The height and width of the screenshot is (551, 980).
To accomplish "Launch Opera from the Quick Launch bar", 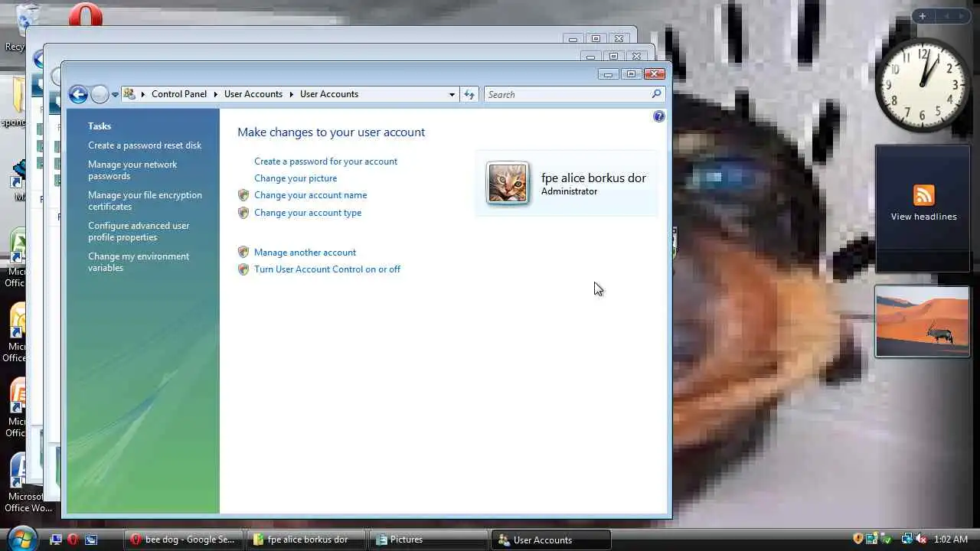I will point(73,540).
